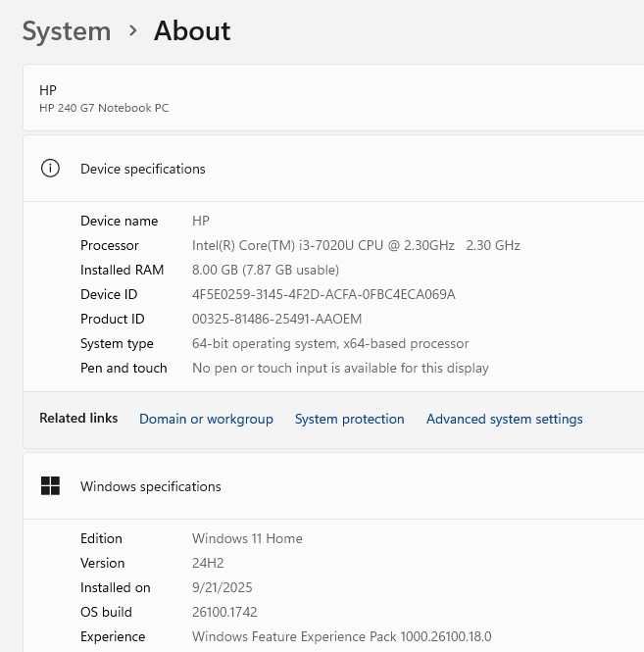Click the Processor label
Image resolution: width=644 pixels, height=652 pixels.
pos(110,245)
